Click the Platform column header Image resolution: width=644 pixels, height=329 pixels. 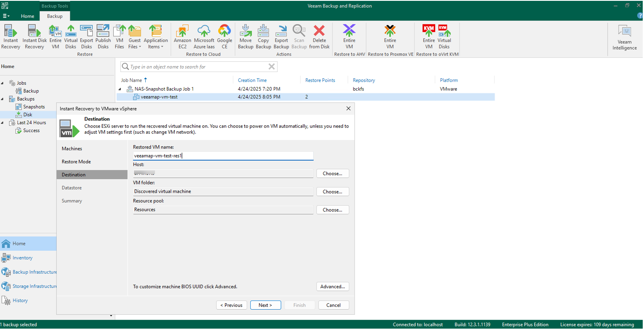click(x=449, y=80)
